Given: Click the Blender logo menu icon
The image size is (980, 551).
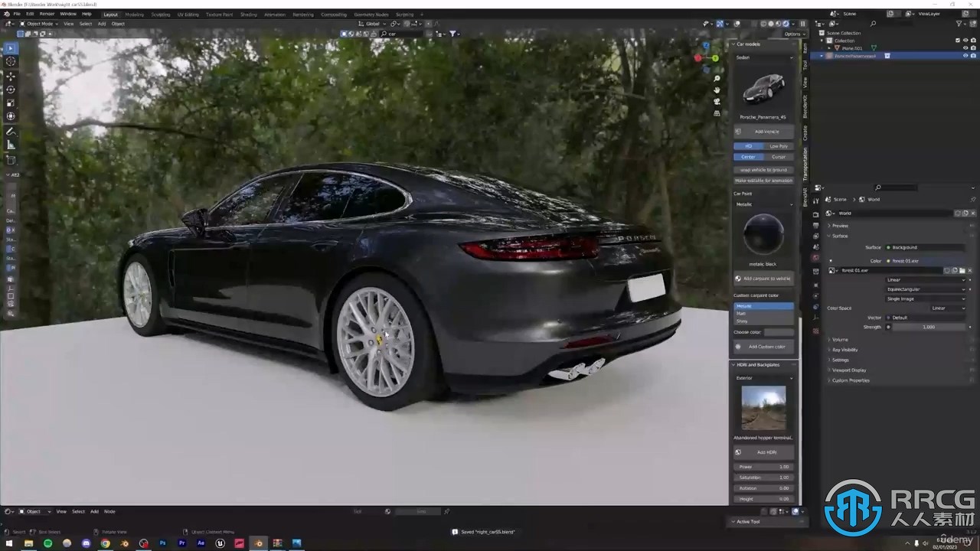Looking at the screenshot, I should click(x=7, y=14).
